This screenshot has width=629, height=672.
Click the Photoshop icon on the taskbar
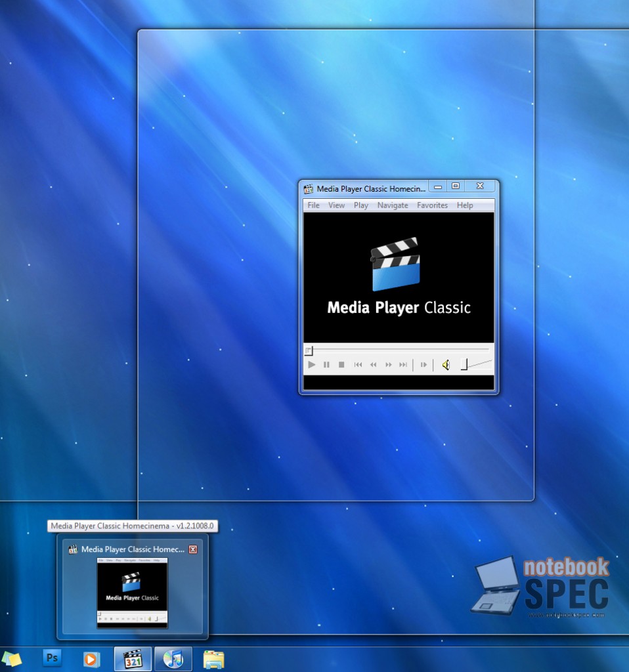[52, 658]
